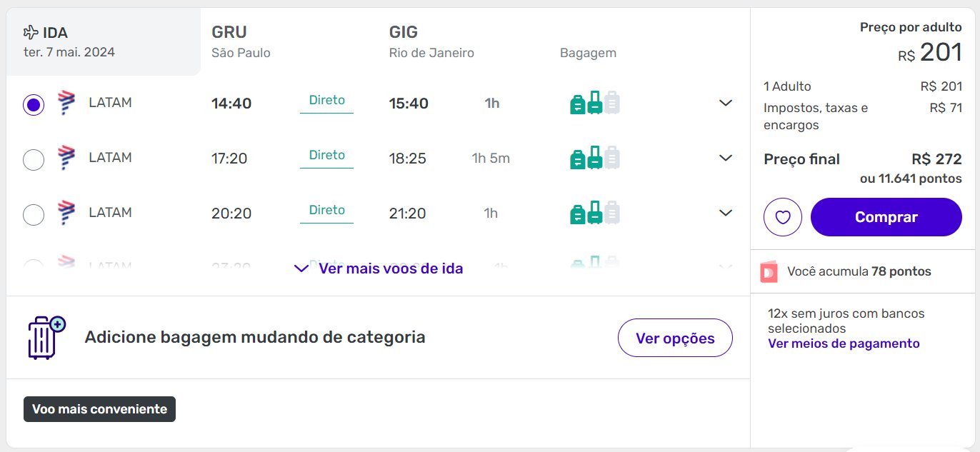Click LATAM logo on the 14:40 flight
980x452 pixels.
pyautogui.click(x=66, y=103)
